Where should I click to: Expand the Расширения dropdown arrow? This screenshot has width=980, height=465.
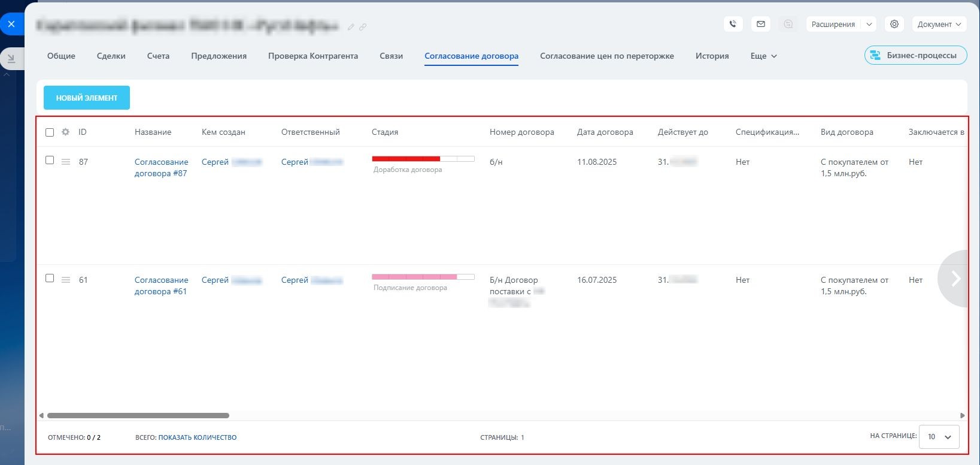869,24
